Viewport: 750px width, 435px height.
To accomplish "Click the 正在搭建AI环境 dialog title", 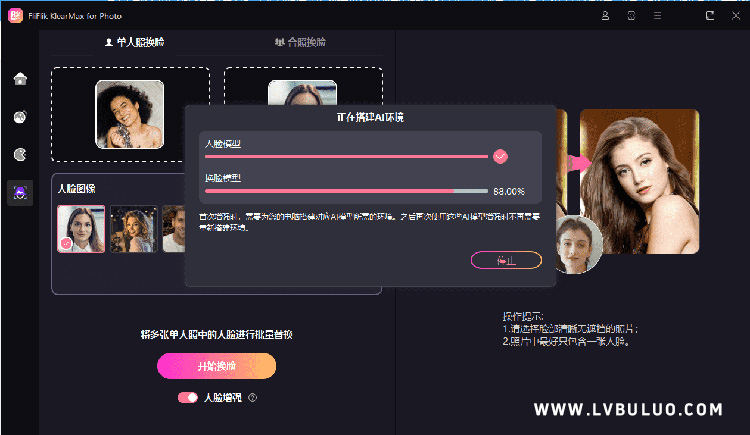I will click(370, 117).
